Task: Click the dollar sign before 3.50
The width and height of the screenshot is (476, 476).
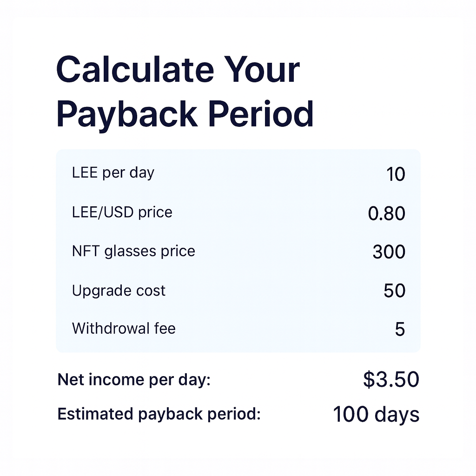Action: (368, 380)
